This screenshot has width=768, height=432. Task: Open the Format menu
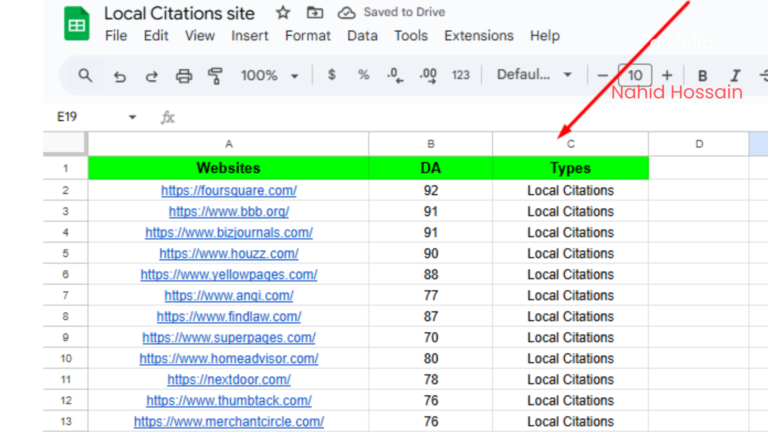point(308,36)
